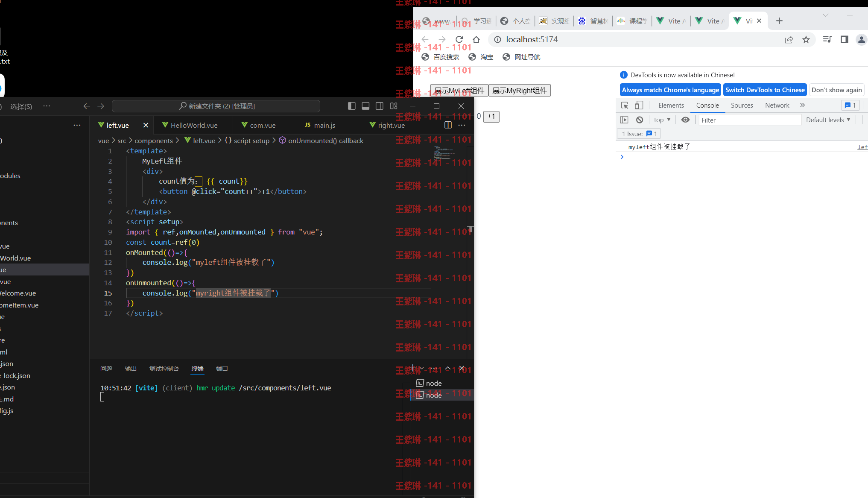The height and width of the screenshot is (498, 868).
Task: Open the 输出 panel tab
Action: pos(131,369)
